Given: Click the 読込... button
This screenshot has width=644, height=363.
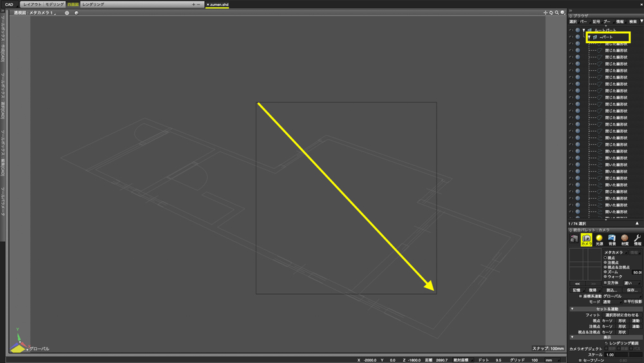Looking at the screenshot, I should [612, 290].
